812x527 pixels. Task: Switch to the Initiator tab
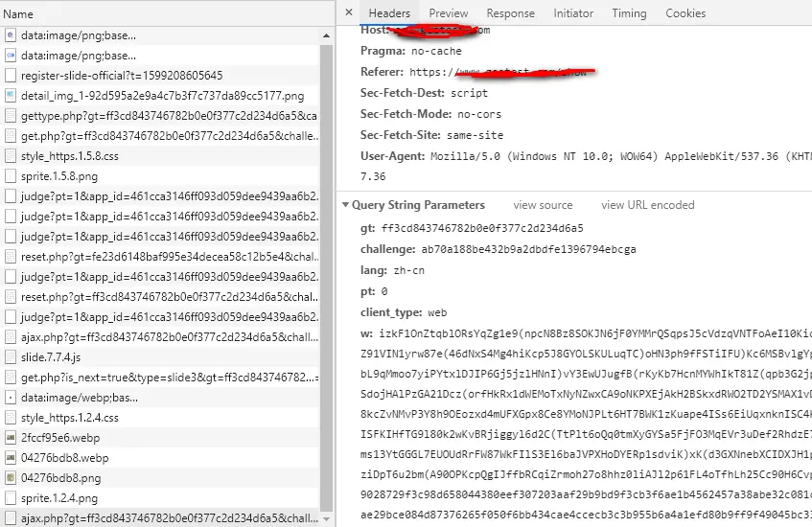[572, 13]
